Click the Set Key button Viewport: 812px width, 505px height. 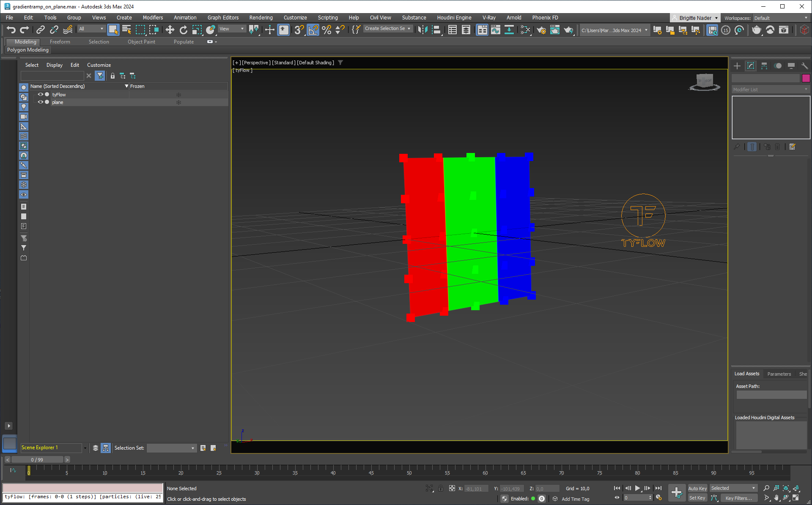tap(697, 498)
